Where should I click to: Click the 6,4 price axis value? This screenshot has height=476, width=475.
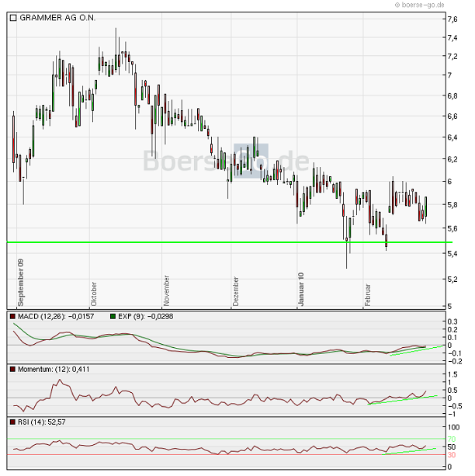tap(452, 137)
